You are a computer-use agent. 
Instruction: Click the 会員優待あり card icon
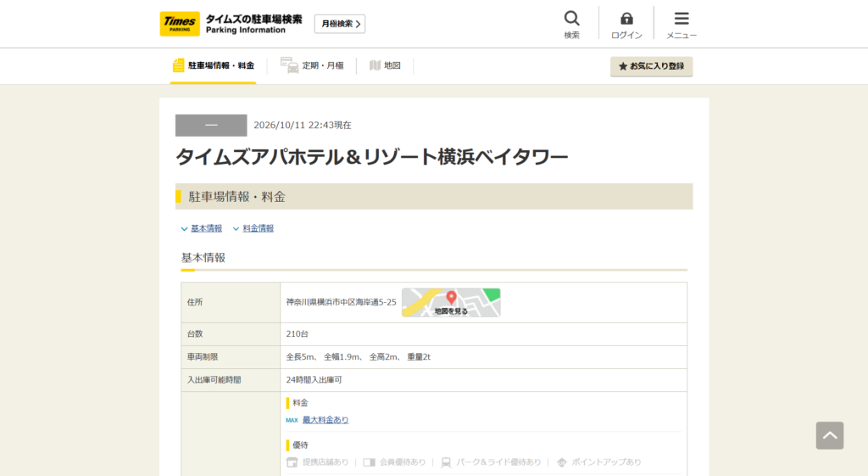point(370,462)
